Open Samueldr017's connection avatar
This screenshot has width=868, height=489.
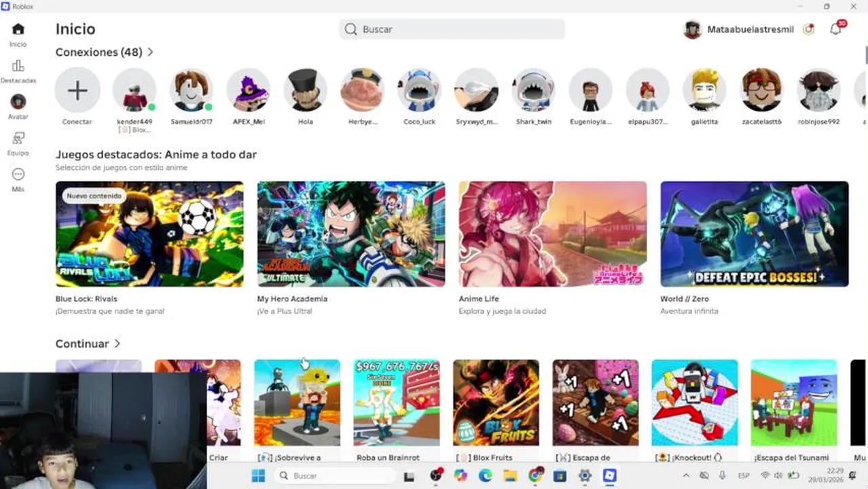[192, 90]
